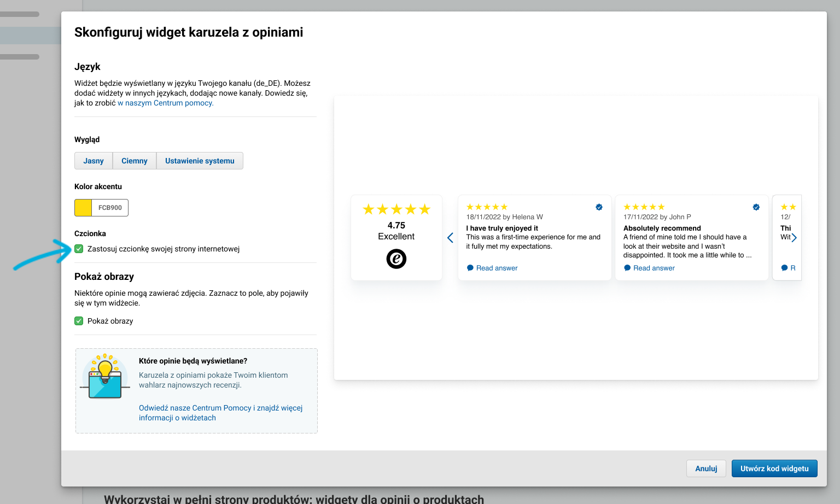840x504 pixels.
Task: Open Read answer on Helena W review
Action: [492, 268]
